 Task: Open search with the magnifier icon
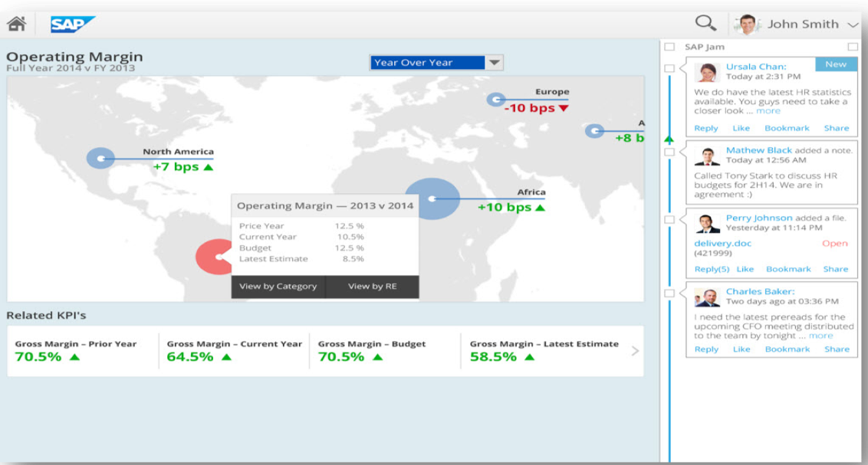point(705,24)
